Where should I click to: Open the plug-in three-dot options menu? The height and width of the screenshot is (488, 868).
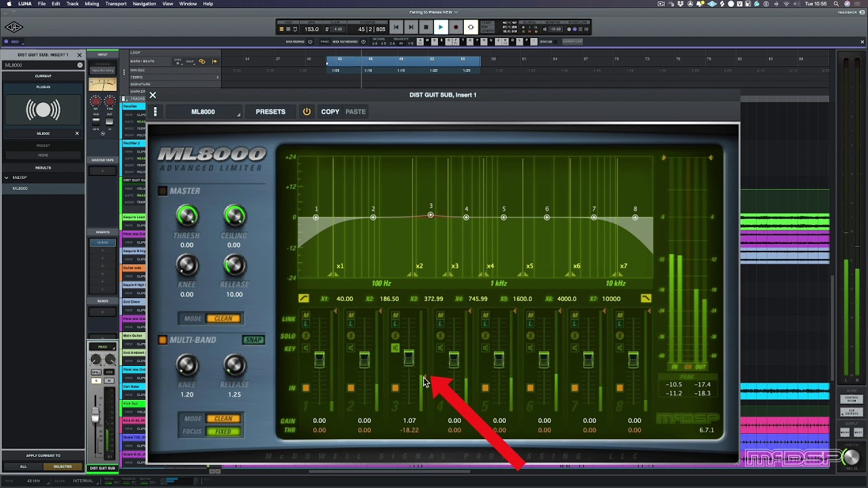(x=155, y=112)
